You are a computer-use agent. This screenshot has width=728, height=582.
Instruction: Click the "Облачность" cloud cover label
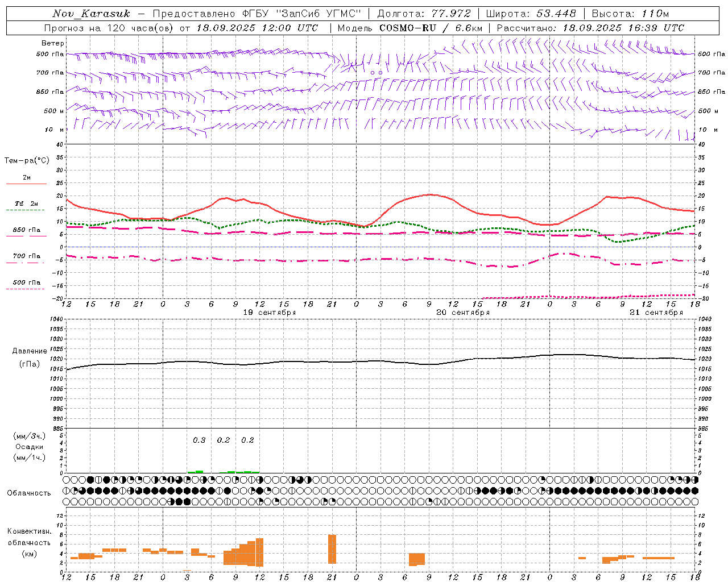pos(29,493)
